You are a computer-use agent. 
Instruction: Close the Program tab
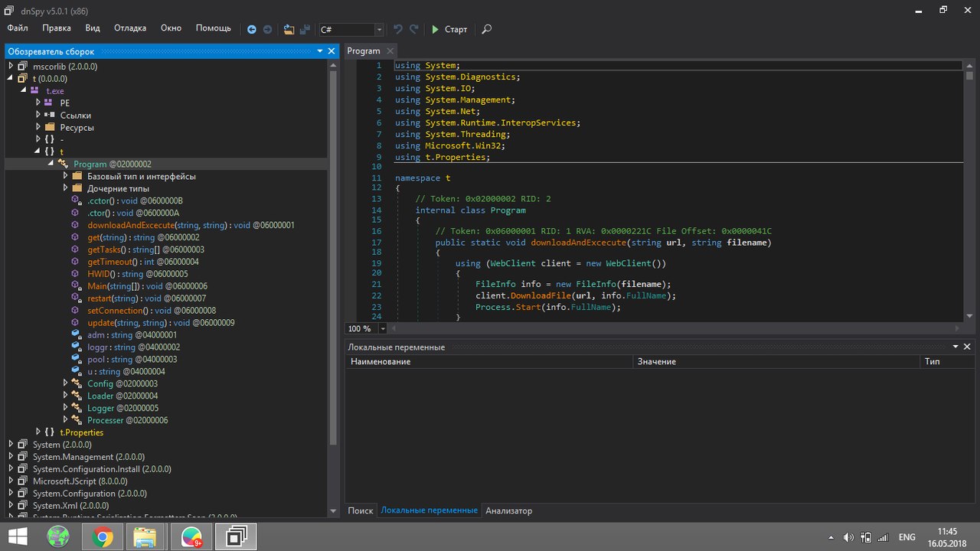(x=388, y=51)
